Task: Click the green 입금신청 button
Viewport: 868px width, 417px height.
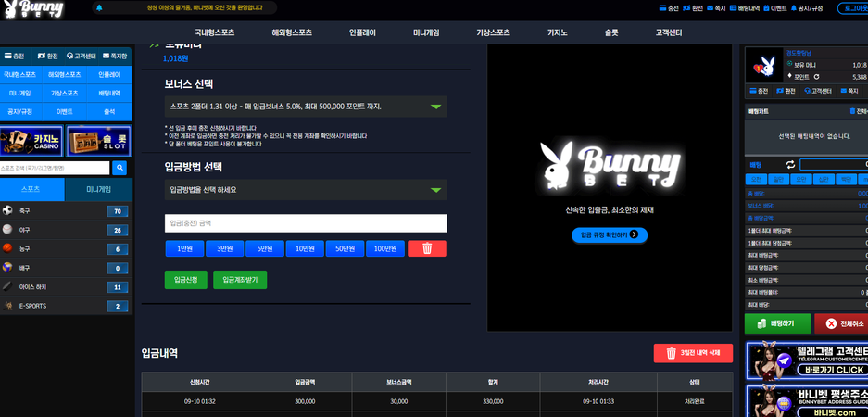Action: point(185,280)
